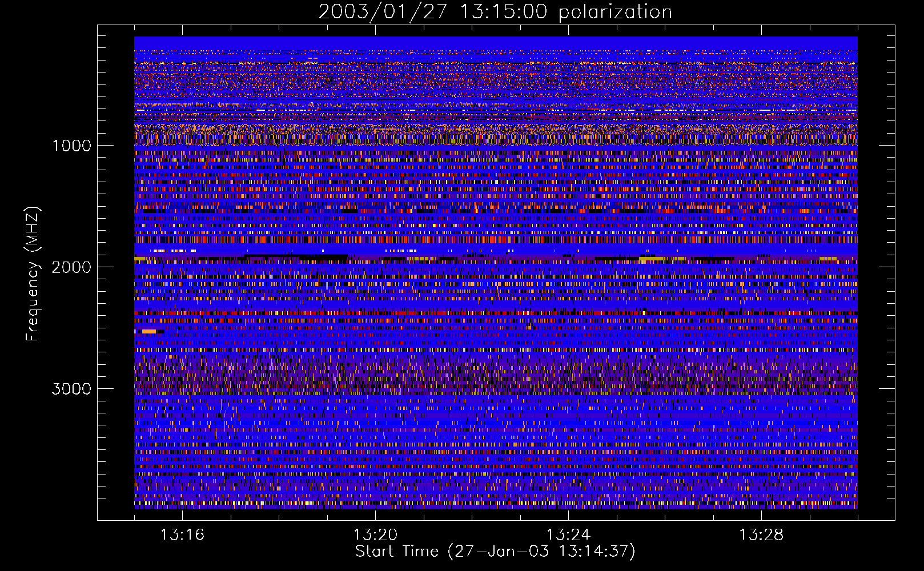Click the 1000 frequency tick label

pos(71,146)
